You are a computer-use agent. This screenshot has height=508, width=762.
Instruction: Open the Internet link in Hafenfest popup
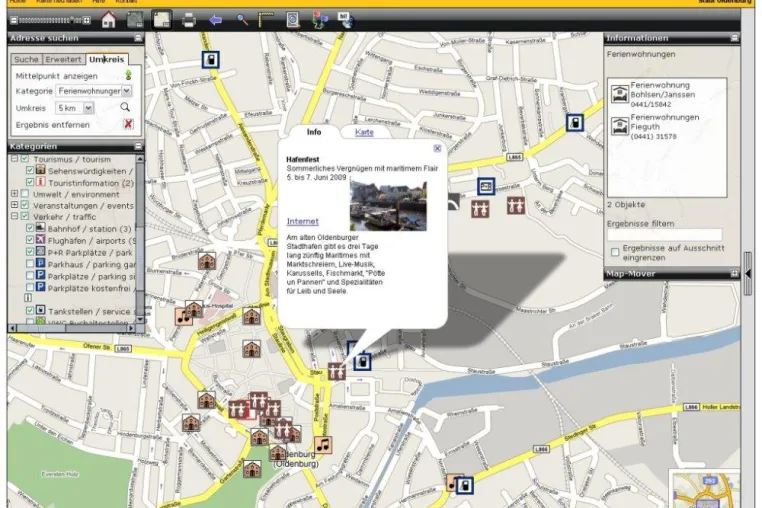point(302,221)
